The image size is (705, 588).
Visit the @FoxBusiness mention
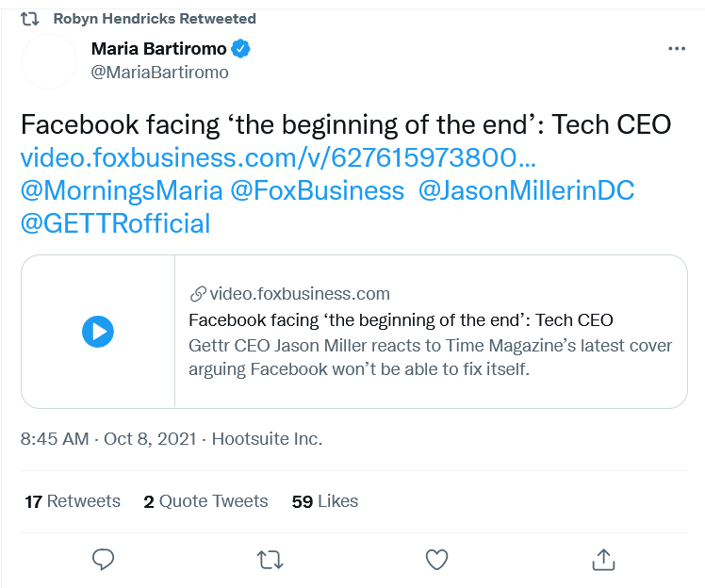pos(318,190)
